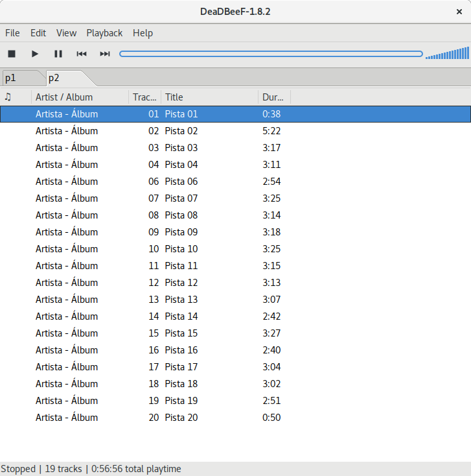Select the Pista 01 track row

tap(235, 114)
